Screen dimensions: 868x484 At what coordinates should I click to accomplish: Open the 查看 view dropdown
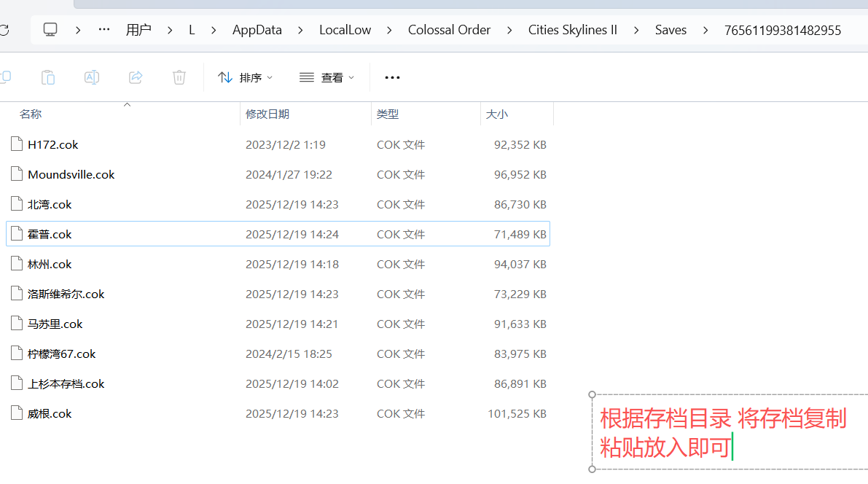(327, 77)
